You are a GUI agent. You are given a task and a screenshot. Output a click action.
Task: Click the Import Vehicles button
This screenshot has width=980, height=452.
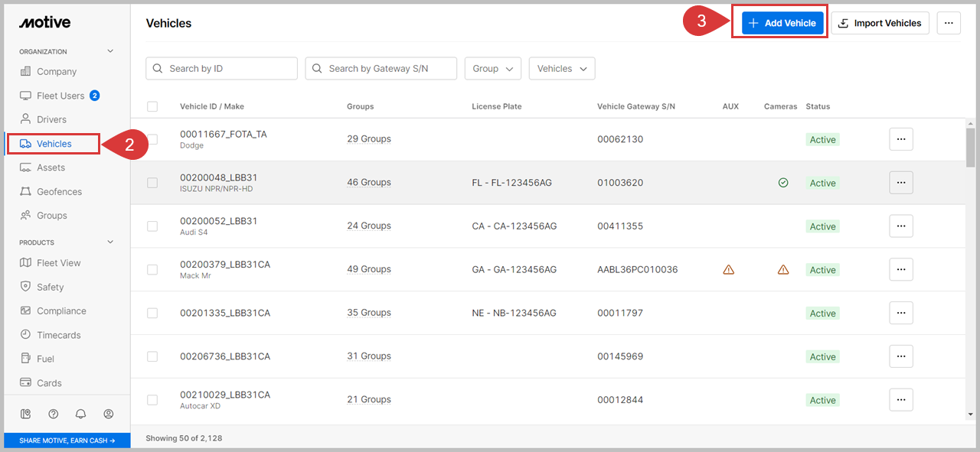(880, 23)
